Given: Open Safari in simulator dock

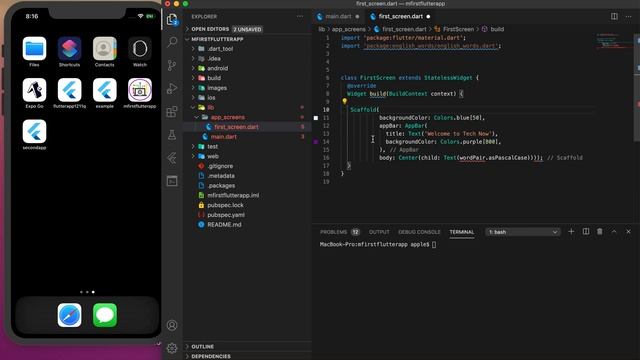Looking at the screenshot, I should coord(69,315).
